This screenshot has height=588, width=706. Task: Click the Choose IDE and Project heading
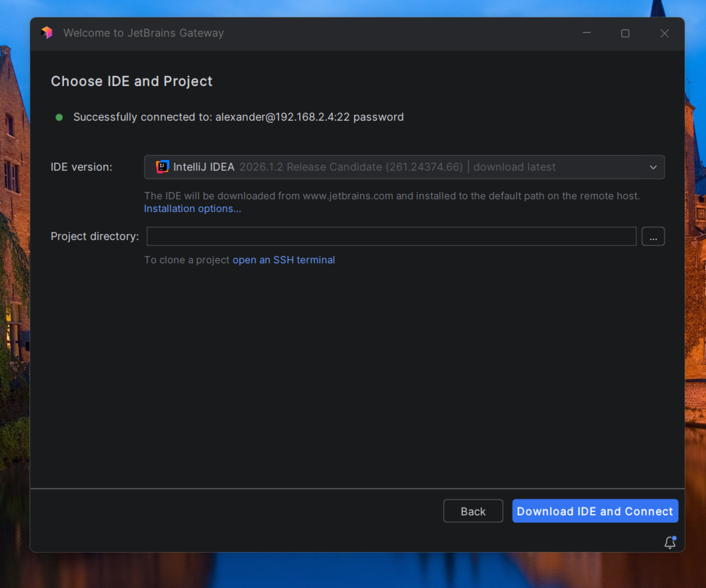coord(132,81)
